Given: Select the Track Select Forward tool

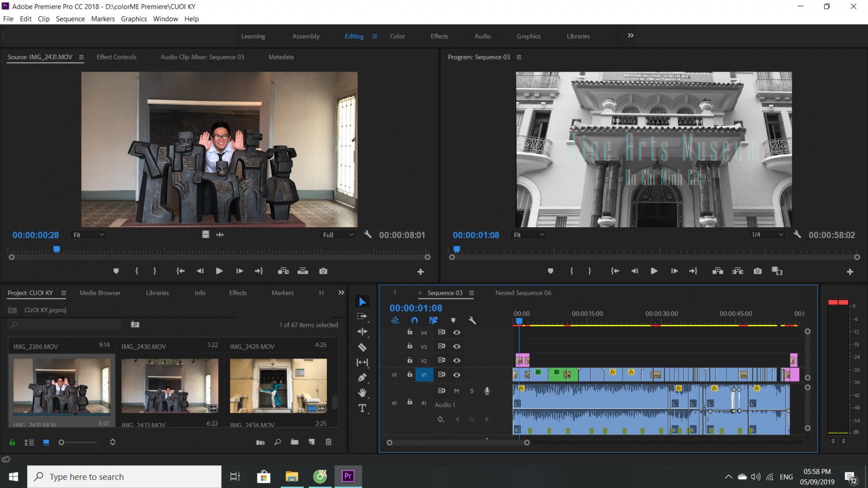Looking at the screenshot, I should (x=362, y=316).
